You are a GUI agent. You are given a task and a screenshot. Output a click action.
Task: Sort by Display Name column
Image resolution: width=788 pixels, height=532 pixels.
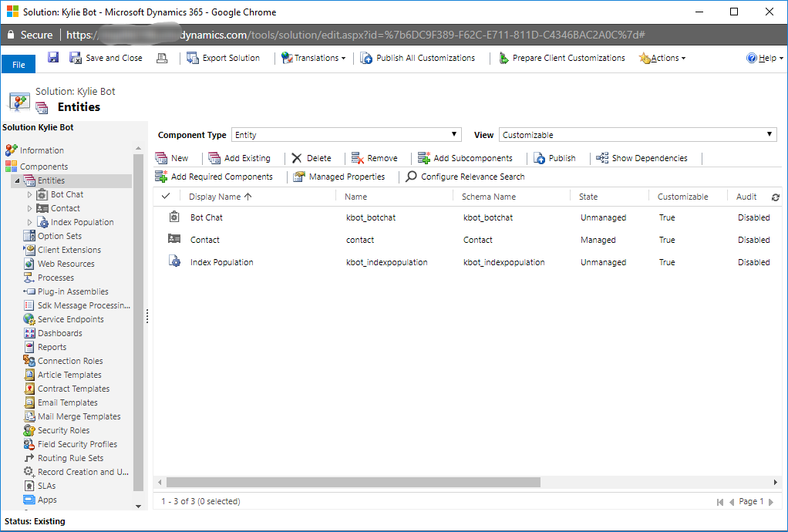click(x=220, y=197)
